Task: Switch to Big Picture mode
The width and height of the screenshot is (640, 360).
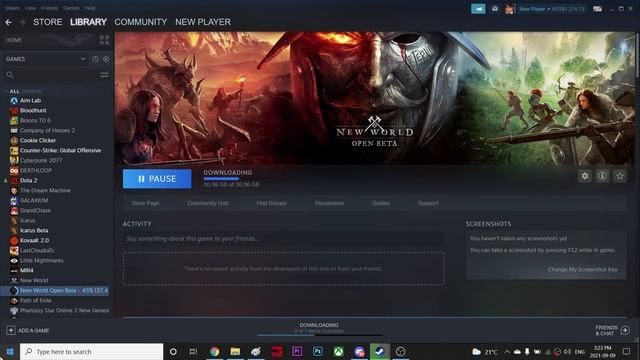Action: point(598,9)
